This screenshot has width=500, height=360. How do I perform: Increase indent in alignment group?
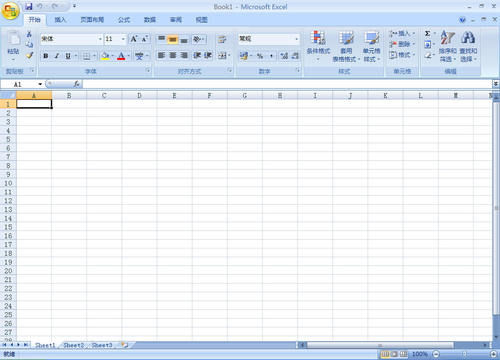208,55
